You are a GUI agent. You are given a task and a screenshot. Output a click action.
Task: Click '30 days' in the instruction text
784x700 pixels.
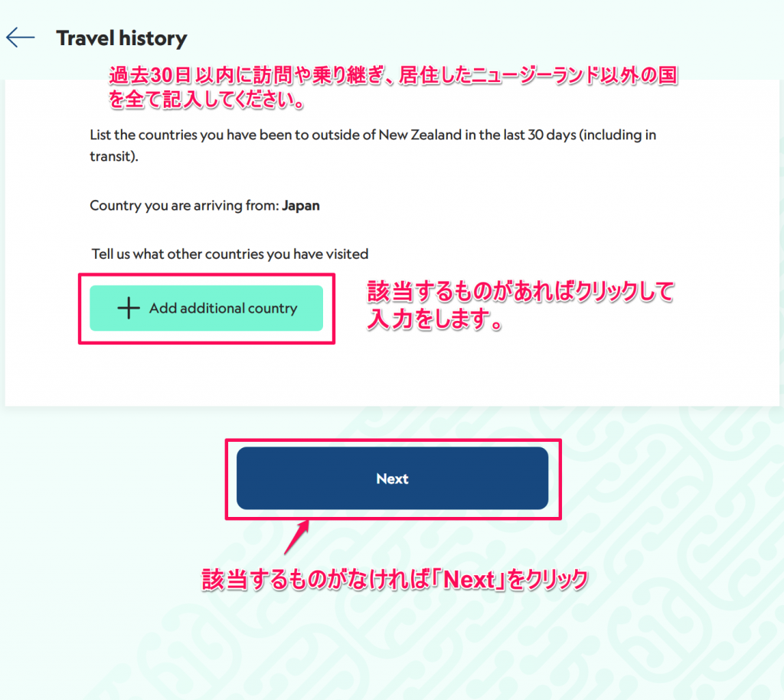click(552, 135)
